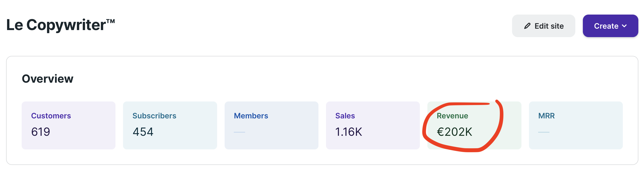Open the Customers stat card
Screen dimensions: 644x171
[68, 125]
